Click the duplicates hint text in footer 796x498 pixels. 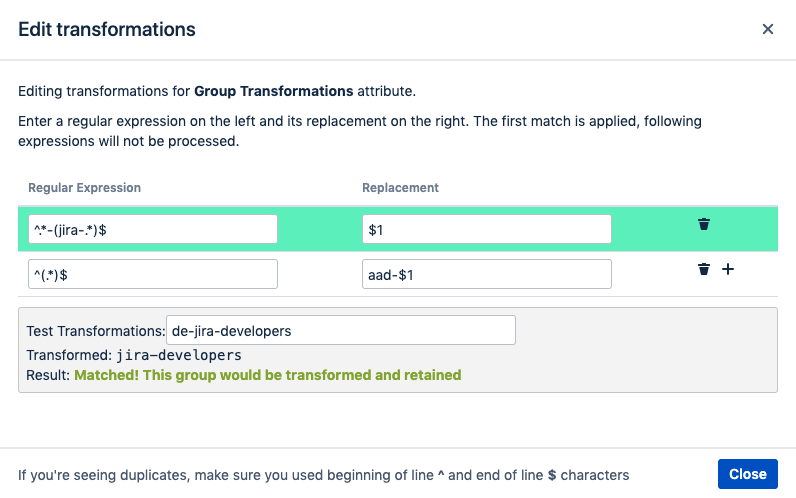click(x=323, y=475)
